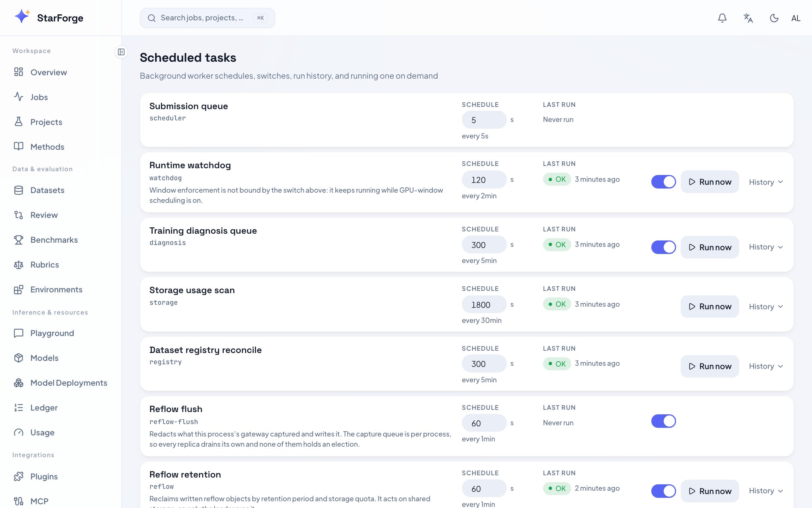The image size is (812, 508).
Task: Click the Ledger list icon
Action: (x=18, y=408)
